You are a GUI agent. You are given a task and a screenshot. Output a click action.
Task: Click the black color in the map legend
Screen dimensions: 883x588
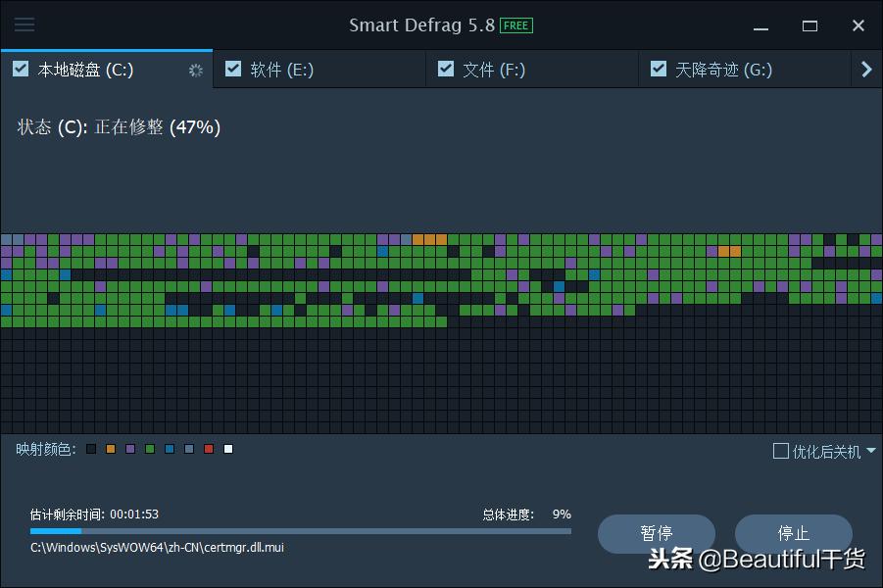(90, 449)
